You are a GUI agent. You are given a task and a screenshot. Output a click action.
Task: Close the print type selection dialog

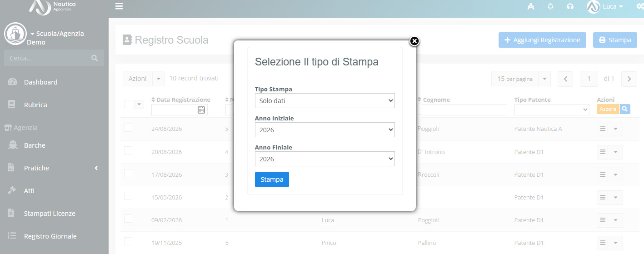[414, 41]
